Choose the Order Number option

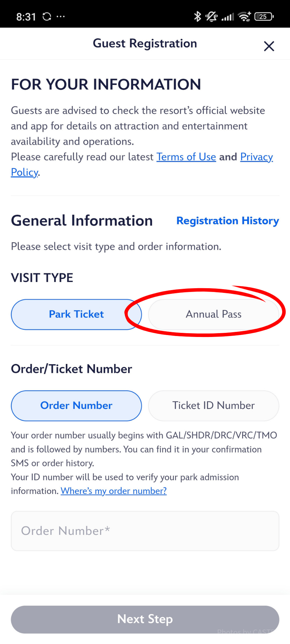click(x=76, y=406)
